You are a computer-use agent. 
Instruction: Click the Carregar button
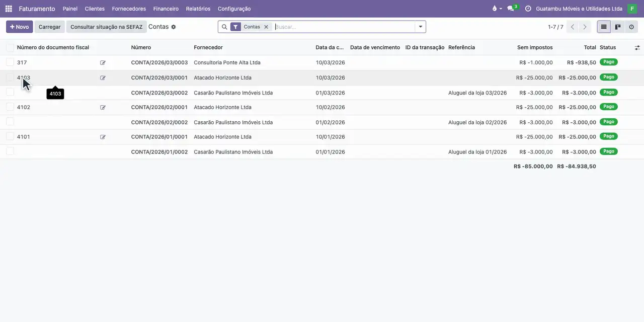[50, 27]
